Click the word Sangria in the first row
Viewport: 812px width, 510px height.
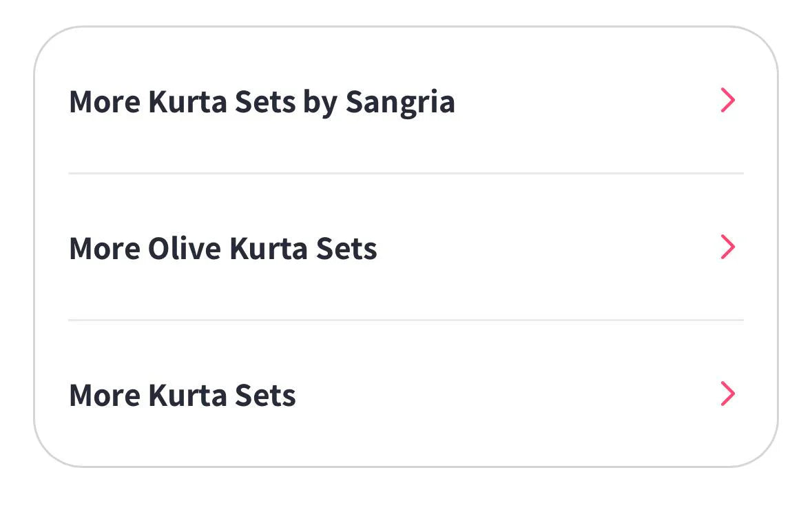pyautogui.click(x=399, y=102)
